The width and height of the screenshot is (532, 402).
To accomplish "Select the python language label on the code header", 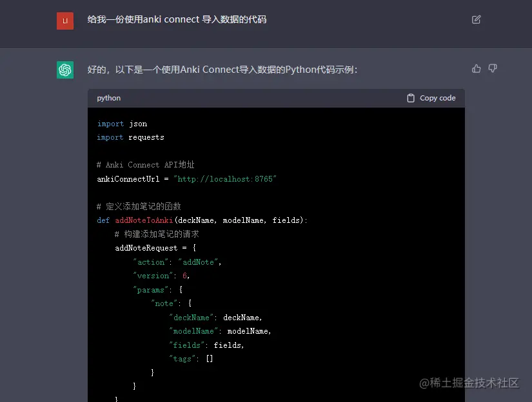I will point(108,98).
